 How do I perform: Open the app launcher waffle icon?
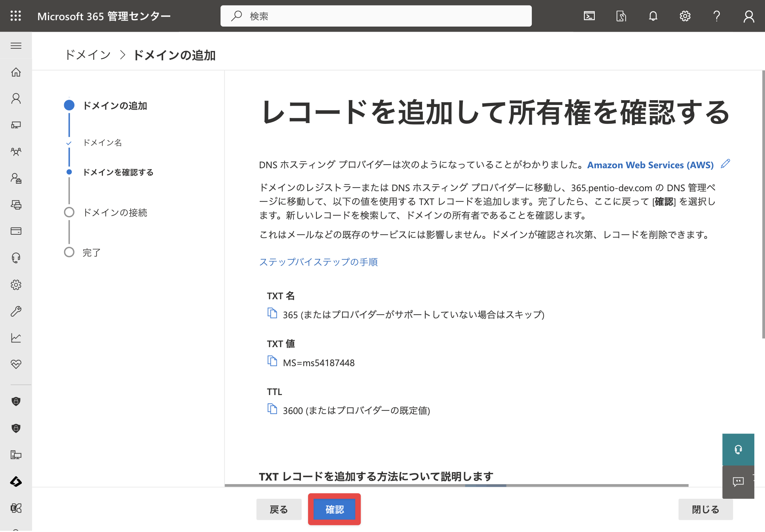click(x=16, y=16)
